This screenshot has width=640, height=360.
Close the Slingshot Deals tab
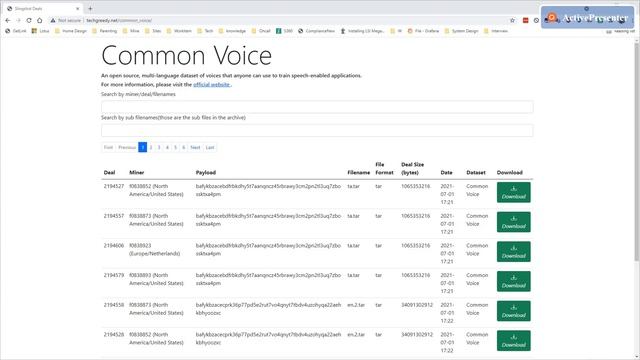point(78,8)
